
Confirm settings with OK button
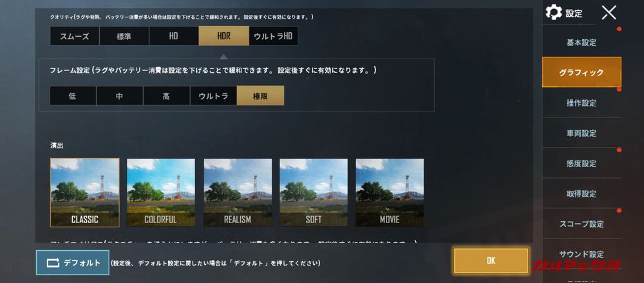point(491,261)
